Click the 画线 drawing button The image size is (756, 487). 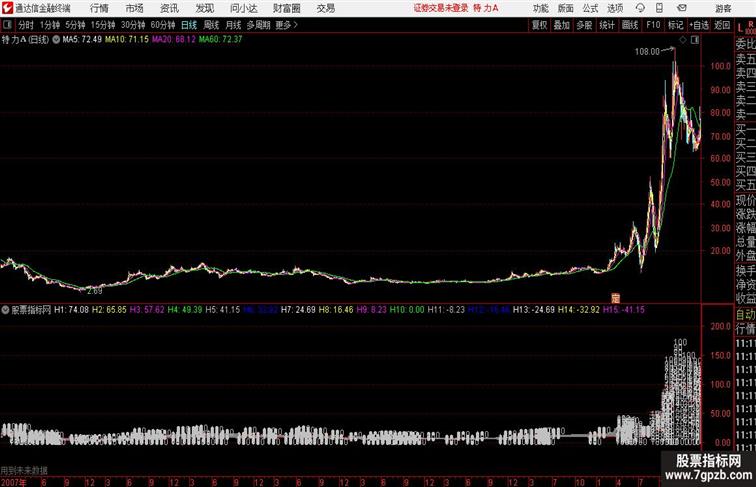630,25
